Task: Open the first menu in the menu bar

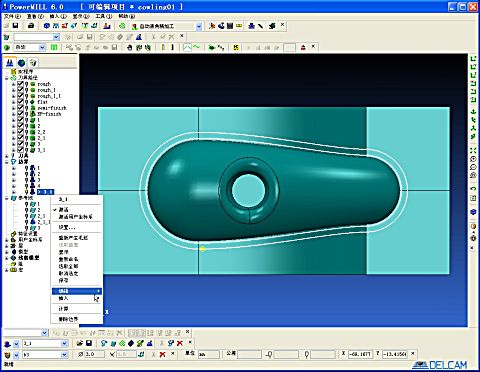Action: [x=12, y=16]
